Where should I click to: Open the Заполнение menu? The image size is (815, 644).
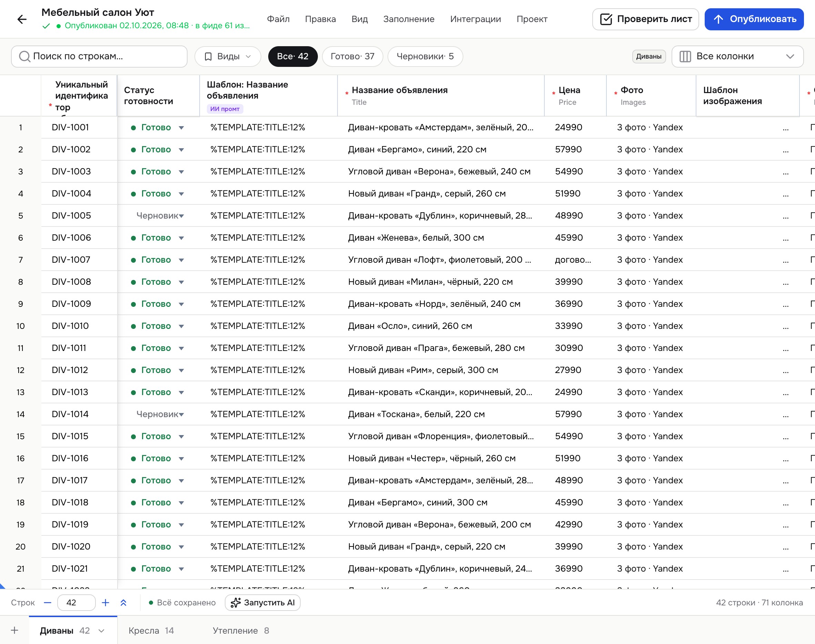point(409,19)
